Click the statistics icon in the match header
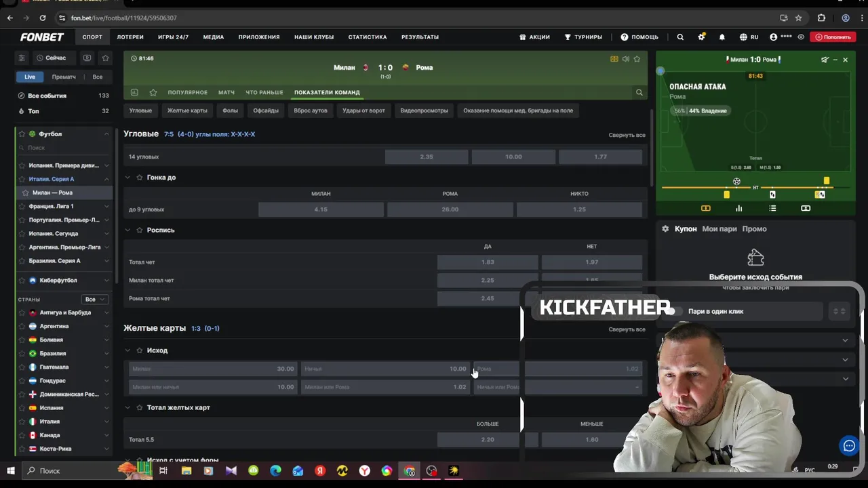Image resolution: width=868 pixels, height=488 pixels. point(134,92)
